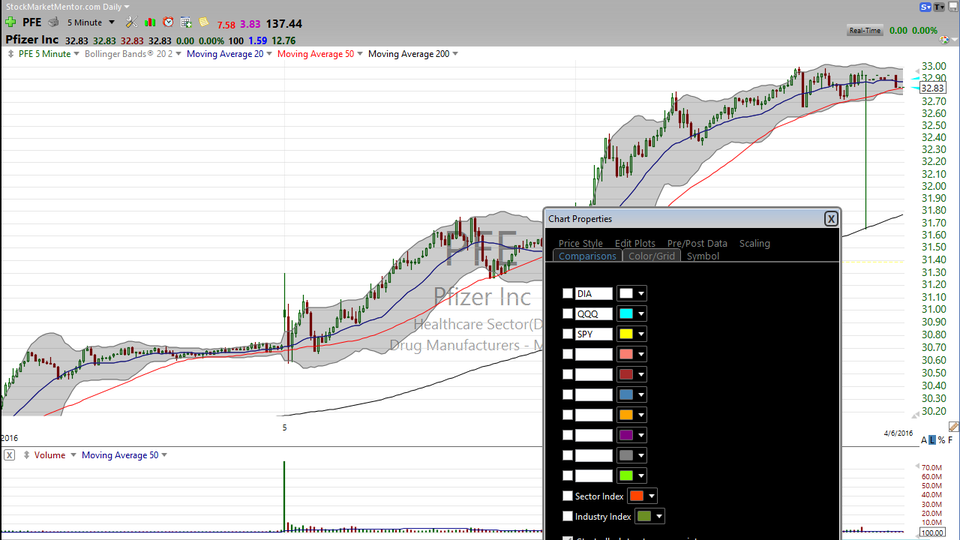Enable the SPY comparison checkbox
This screenshot has height=540, width=960.
pos(568,334)
